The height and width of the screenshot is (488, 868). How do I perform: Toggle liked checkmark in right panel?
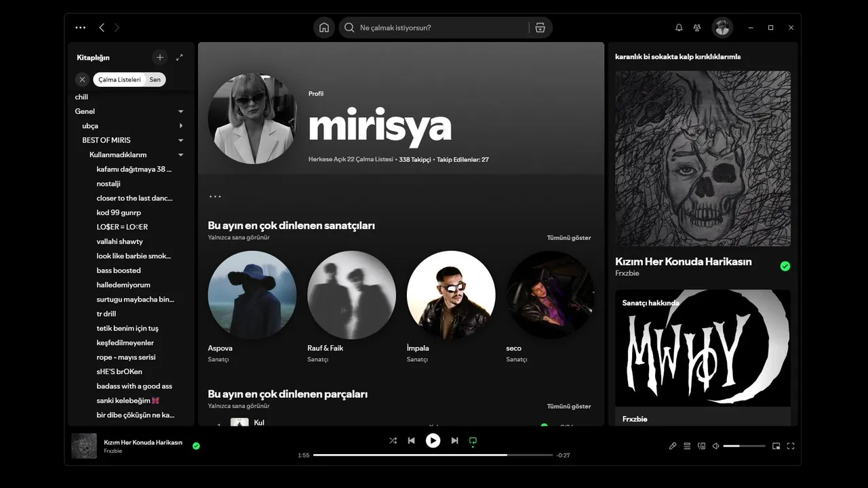(785, 266)
